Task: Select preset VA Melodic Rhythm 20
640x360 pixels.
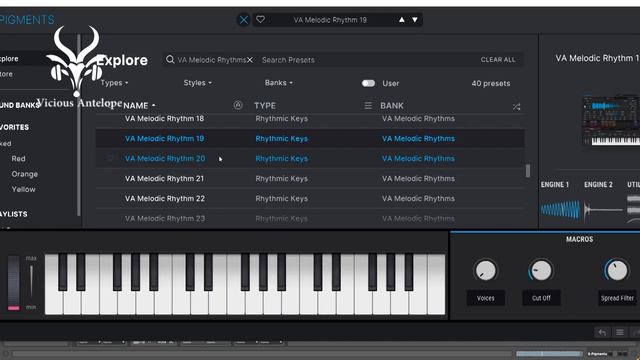Action: tap(310, 159)
